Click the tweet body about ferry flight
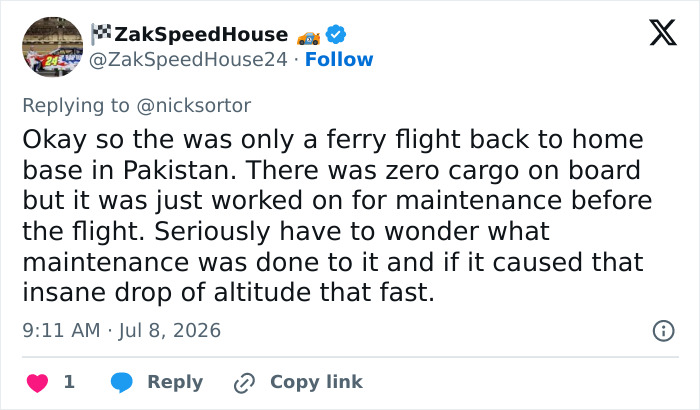The width and height of the screenshot is (700, 410). 337,216
